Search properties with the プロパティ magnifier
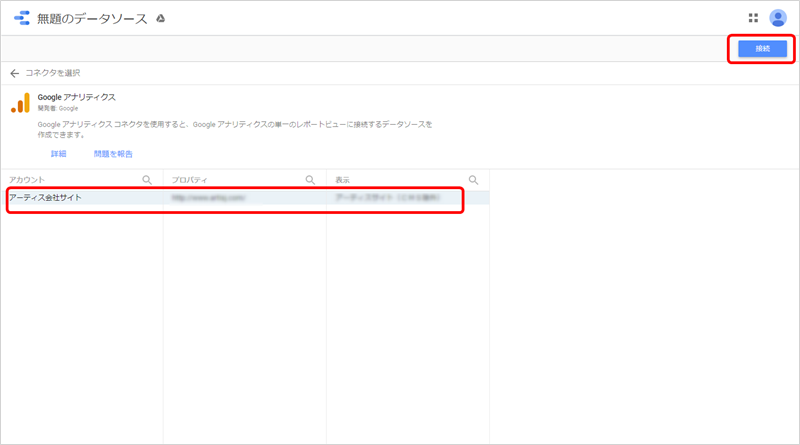800x445 pixels. pos(310,180)
